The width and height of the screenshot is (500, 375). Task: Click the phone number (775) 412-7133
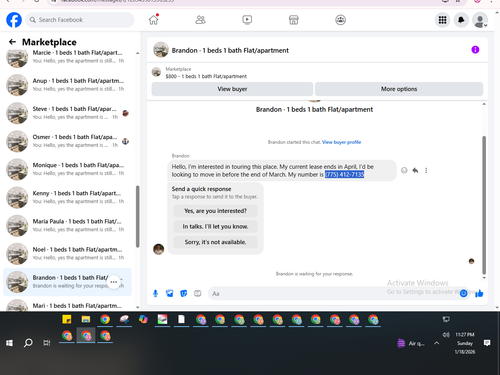(x=344, y=174)
